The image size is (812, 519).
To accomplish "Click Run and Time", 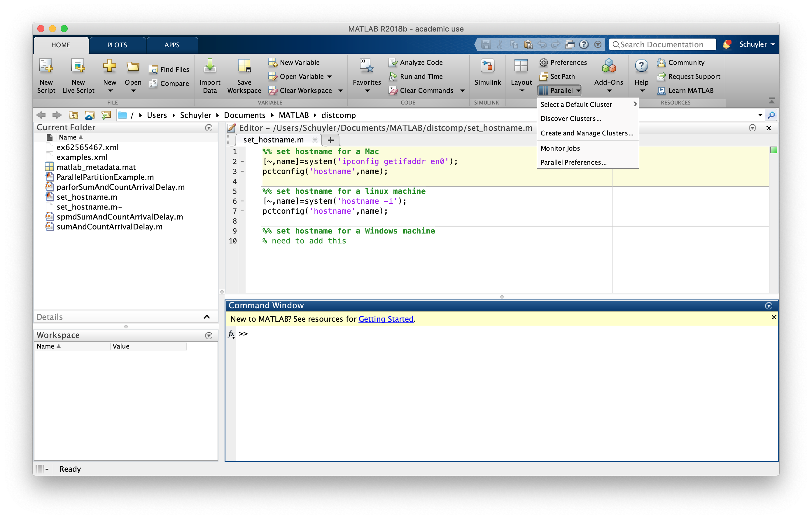I will (x=415, y=76).
